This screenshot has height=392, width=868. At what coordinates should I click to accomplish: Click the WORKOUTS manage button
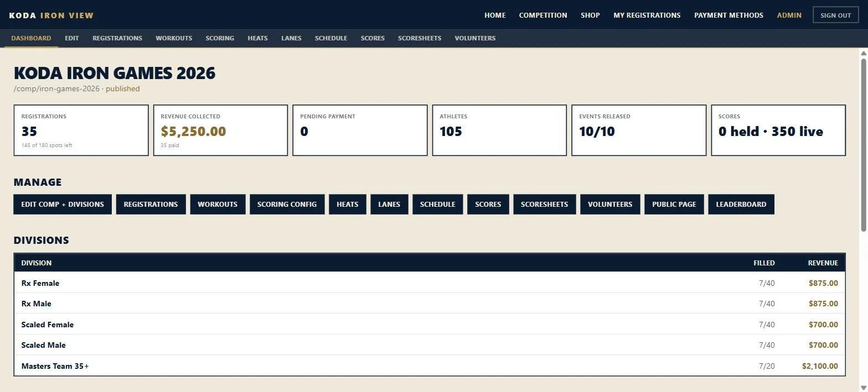pyautogui.click(x=218, y=204)
